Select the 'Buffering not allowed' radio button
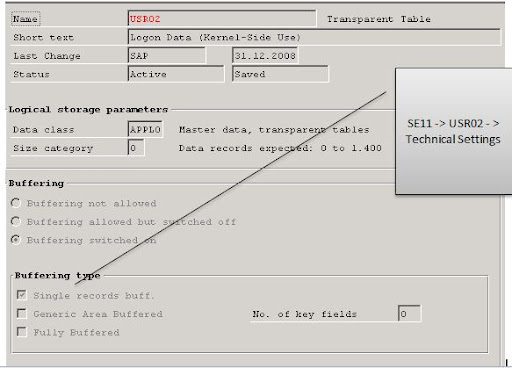 coord(16,203)
